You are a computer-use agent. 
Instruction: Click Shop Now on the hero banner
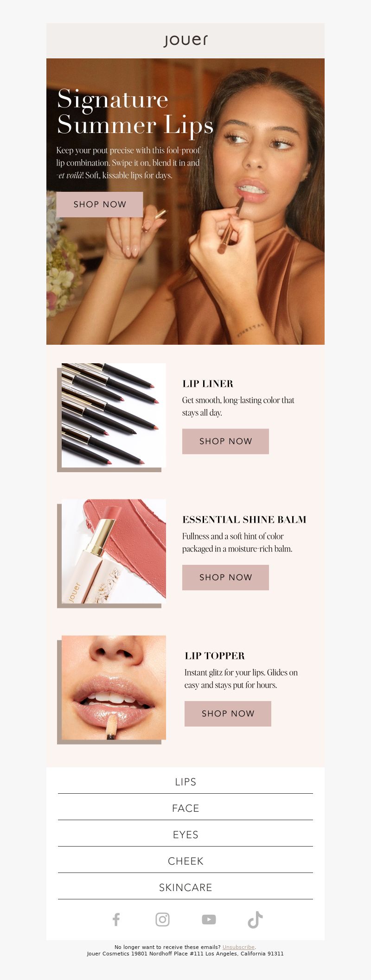(100, 204)
